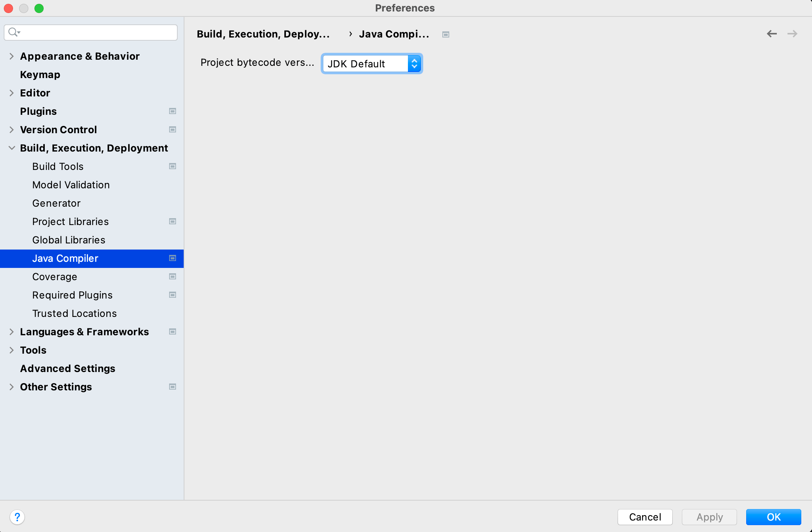Click the search magnifier icon
This screenshot has width=812, height=532.
pyautogui.click(x=13, y=32)
